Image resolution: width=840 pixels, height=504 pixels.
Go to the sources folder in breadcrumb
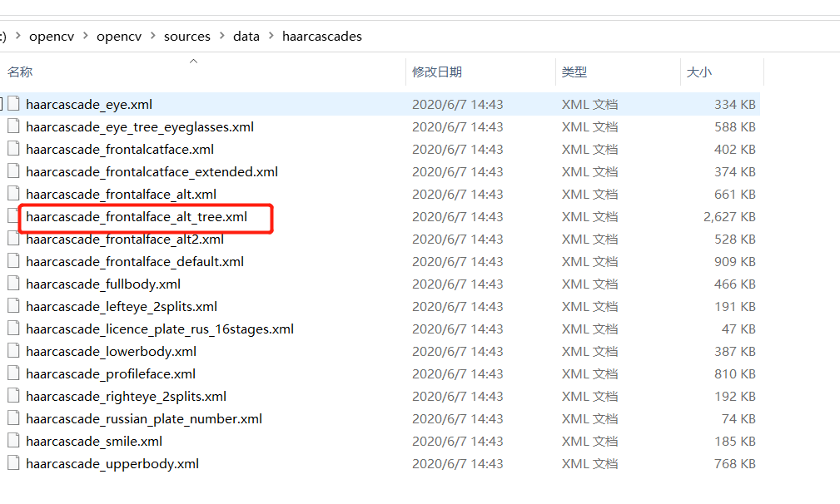[x=187, y=37]
